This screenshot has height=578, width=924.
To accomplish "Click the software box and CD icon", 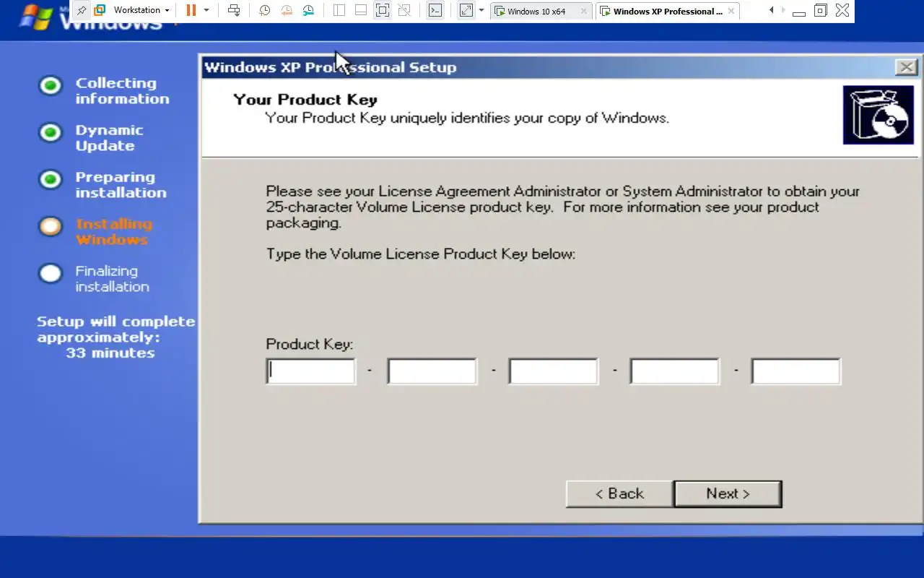I will point(879,115).
